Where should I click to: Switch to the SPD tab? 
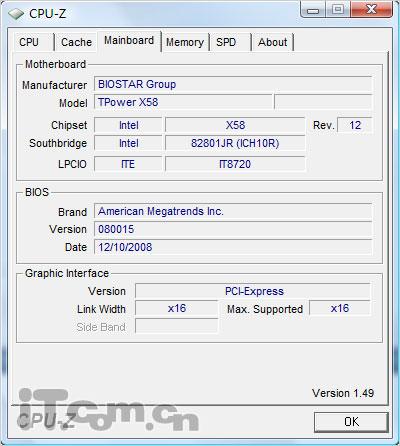coord(230,42)
